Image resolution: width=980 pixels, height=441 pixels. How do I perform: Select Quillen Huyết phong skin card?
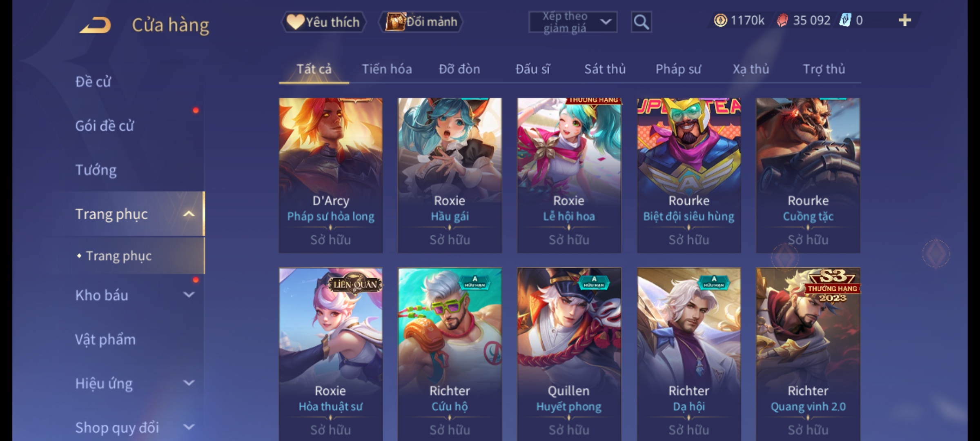coord(569,354)
